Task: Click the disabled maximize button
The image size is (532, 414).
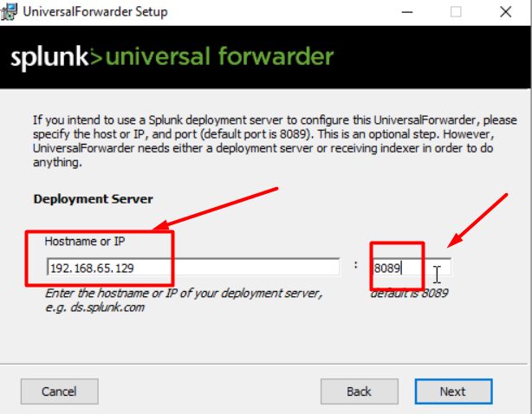Action: [x=456, y=12]
